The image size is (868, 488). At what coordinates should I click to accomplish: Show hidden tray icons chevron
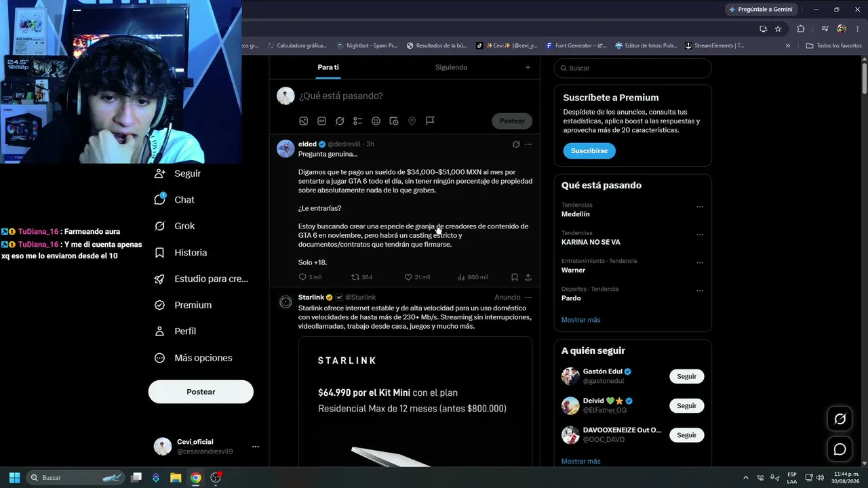[x=746, y=478]
